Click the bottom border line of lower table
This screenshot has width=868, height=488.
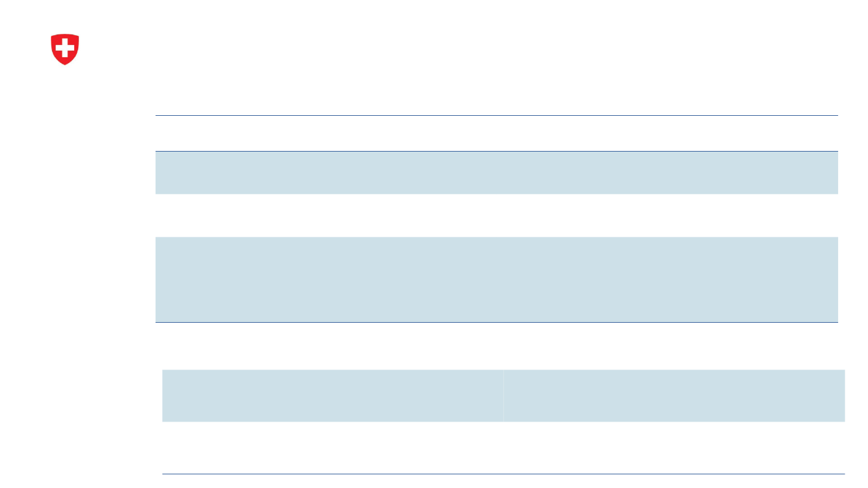(x=503, y=474)
